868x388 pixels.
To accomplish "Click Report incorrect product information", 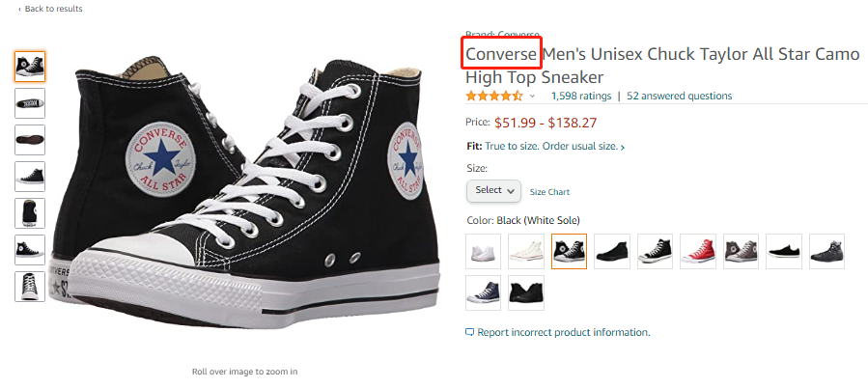I will [564, 332].
